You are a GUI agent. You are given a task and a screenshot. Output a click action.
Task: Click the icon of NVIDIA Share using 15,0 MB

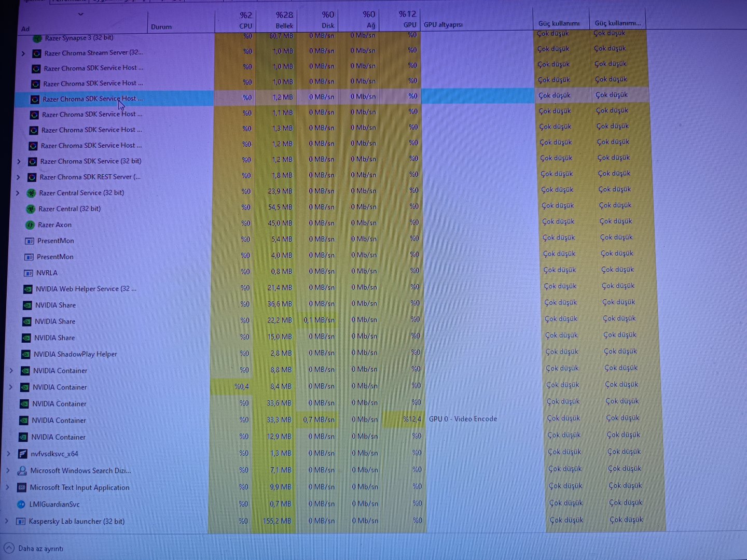pos(26,338)
